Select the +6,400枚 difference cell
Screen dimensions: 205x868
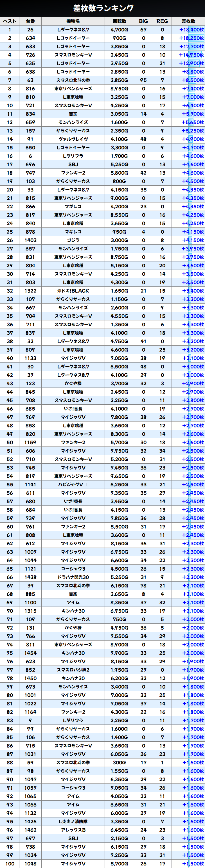point(188,106)
